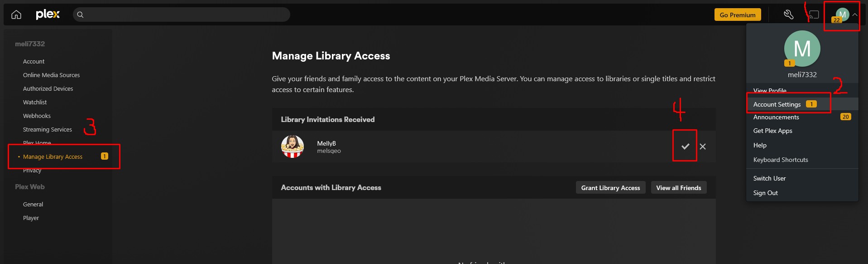The width and height of the screenshot is (868, 264).
Task: Click the 20 announcements badge
Action: [845, 117]
